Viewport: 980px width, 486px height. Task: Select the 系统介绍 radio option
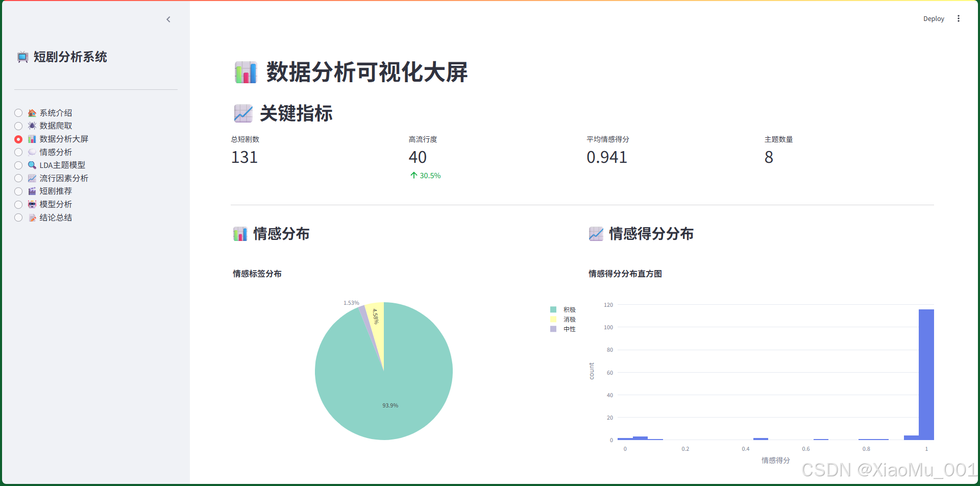point(18,113)
